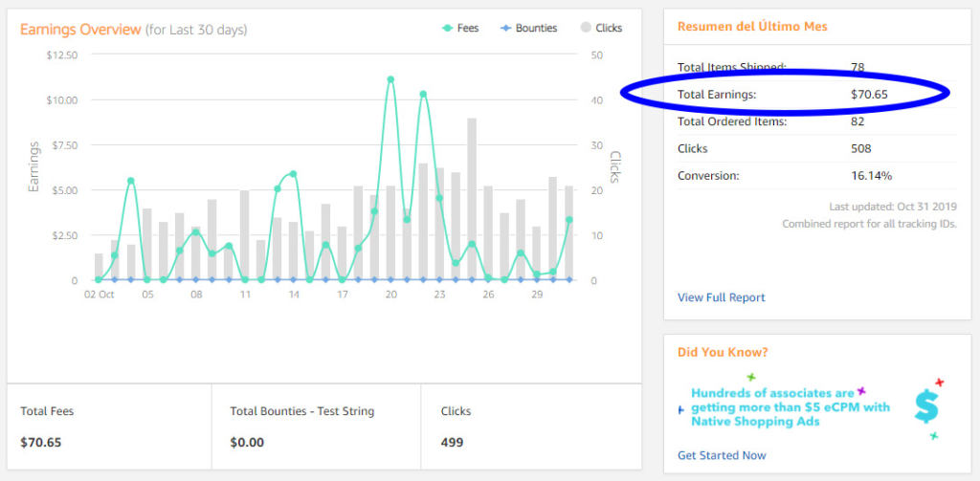The image size is (980, 481).
Task: Click the Total Fees label
Action: pos(47,411)
